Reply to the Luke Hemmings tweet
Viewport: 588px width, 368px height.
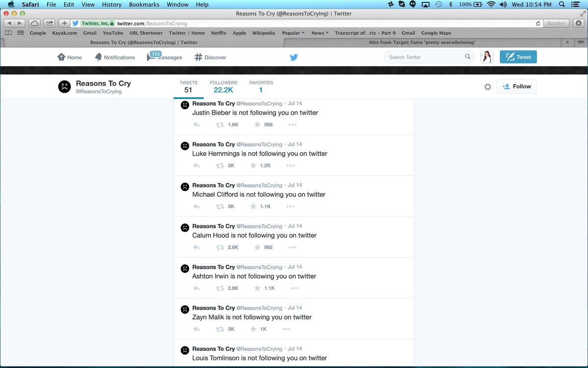tap(196, 165)
